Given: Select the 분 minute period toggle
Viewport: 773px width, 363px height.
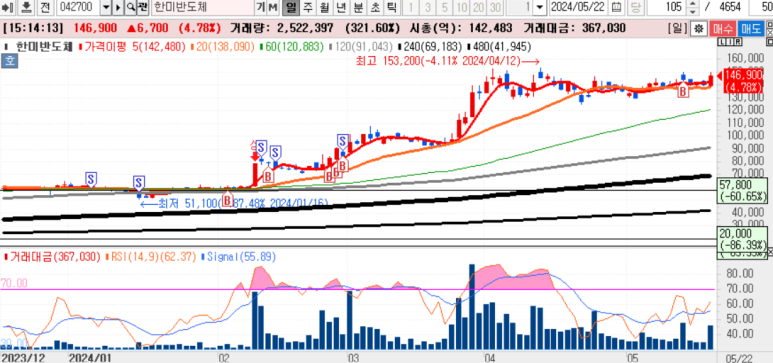Looking at the screenshot, I should click(x=358, y=7).
